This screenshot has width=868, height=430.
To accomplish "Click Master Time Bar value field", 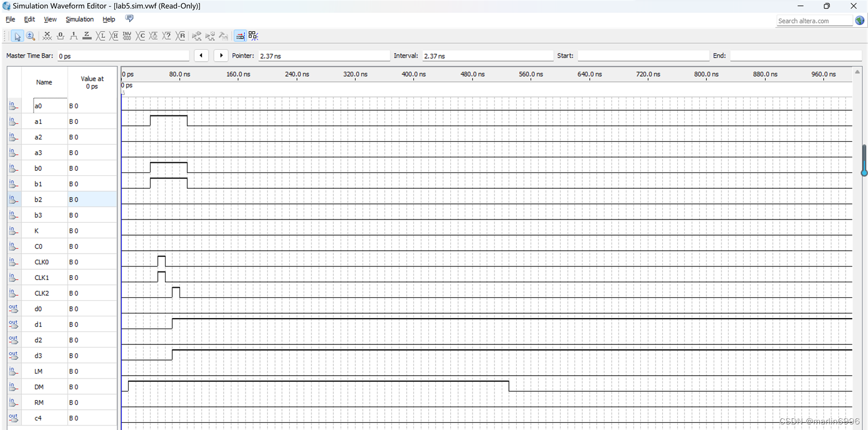I will click(123, 56).
